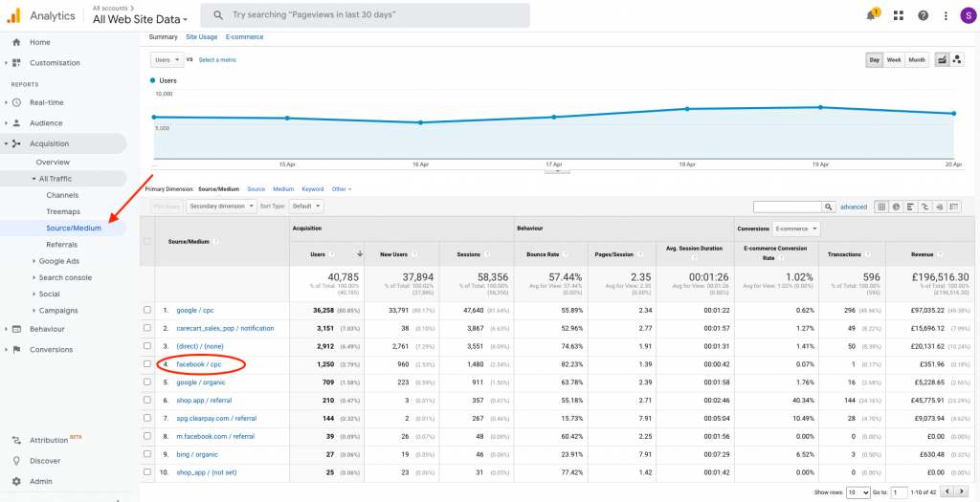This screenshot has width=980, height=502.
Task: Open the help question mark icon
Action: click(923, 15)
